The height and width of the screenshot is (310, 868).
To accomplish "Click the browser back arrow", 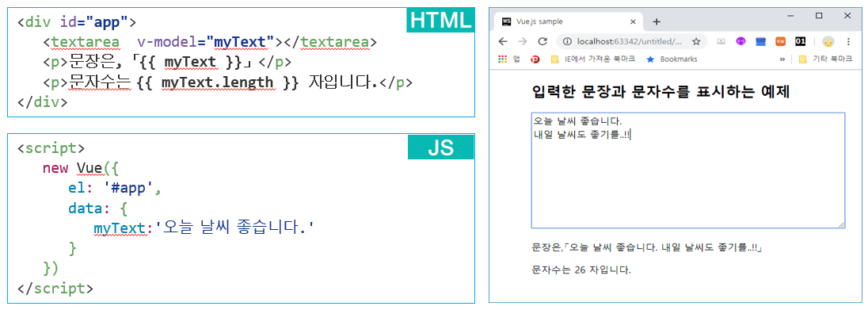I will click(503, 41).
